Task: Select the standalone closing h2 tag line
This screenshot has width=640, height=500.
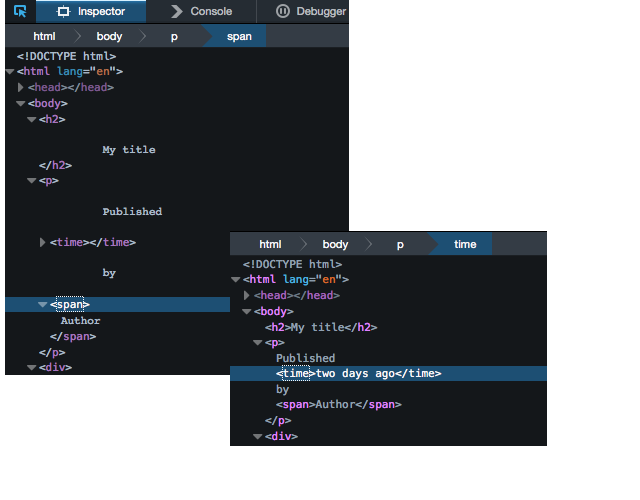Action: (x=55, y=165)
